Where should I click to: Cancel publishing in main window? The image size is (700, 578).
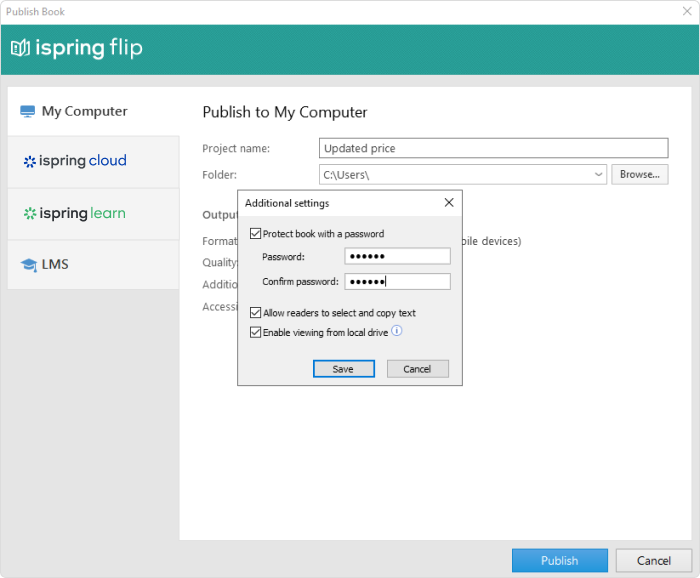pyautogui.click(x=654, y=561)
